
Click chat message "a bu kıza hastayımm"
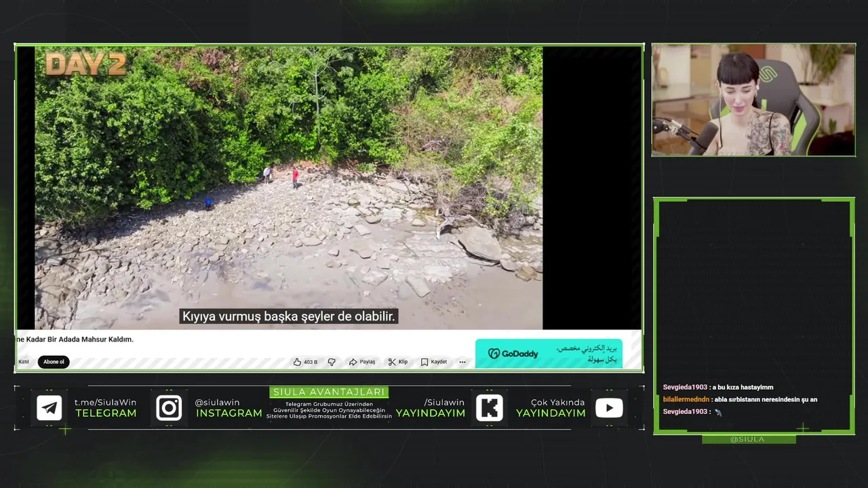tap(743, 388)
